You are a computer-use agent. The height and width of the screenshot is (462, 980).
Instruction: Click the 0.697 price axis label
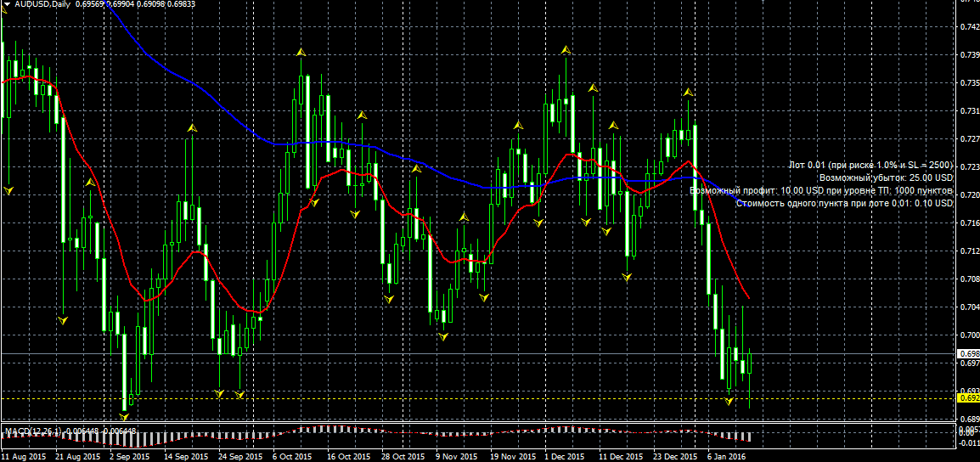969,363
